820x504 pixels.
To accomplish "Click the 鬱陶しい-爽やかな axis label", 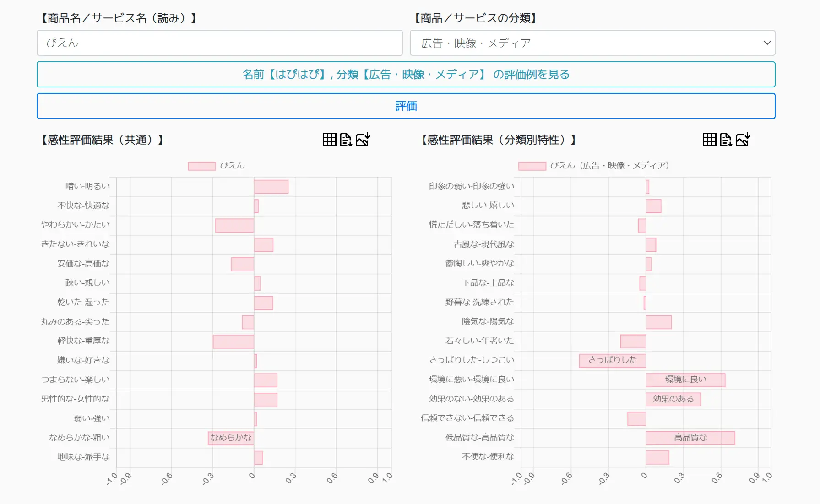I will [479, 263].
